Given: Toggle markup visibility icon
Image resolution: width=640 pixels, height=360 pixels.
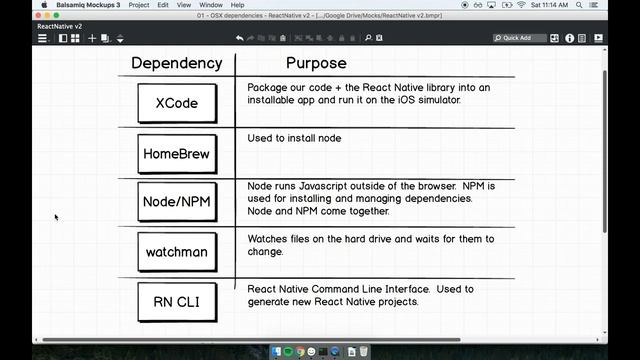Looking at the screenshot, I should (x=379, y=38).
